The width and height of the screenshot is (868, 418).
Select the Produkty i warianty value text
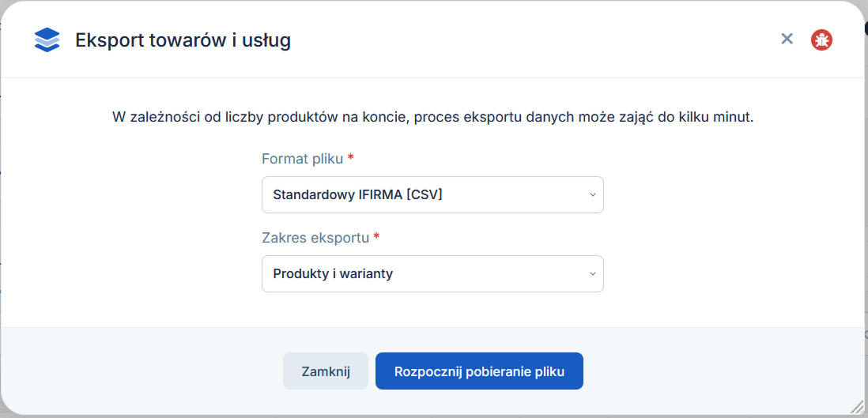[x=333, y=273]
